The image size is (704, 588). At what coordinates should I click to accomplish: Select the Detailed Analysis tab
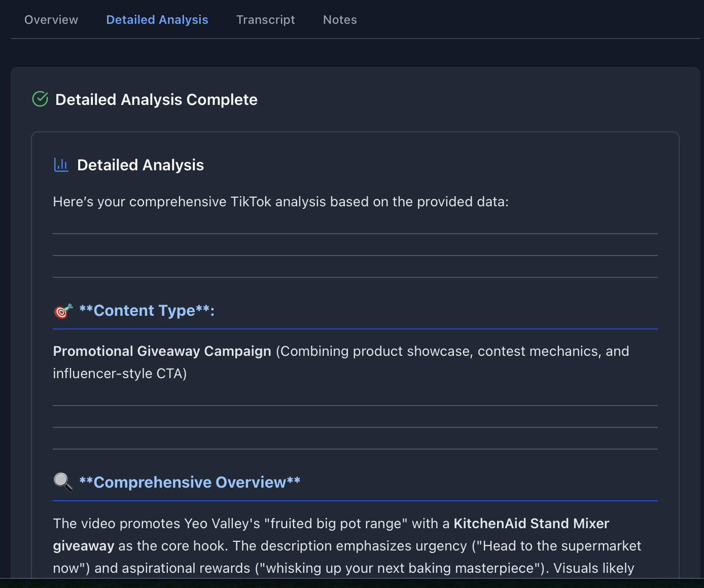click(157, 20)
